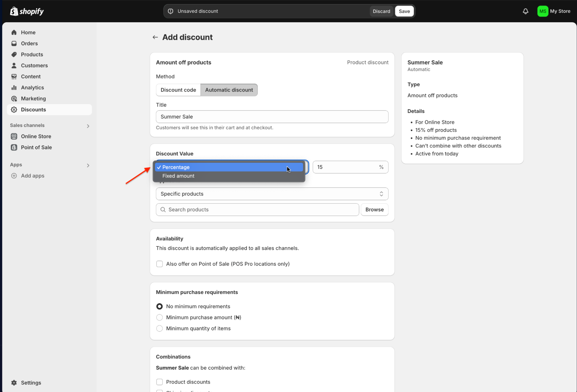Open the 'Specific products' applies-to dropdown
The width and height of the screenshot is (577, 392).
click(272, 194)
